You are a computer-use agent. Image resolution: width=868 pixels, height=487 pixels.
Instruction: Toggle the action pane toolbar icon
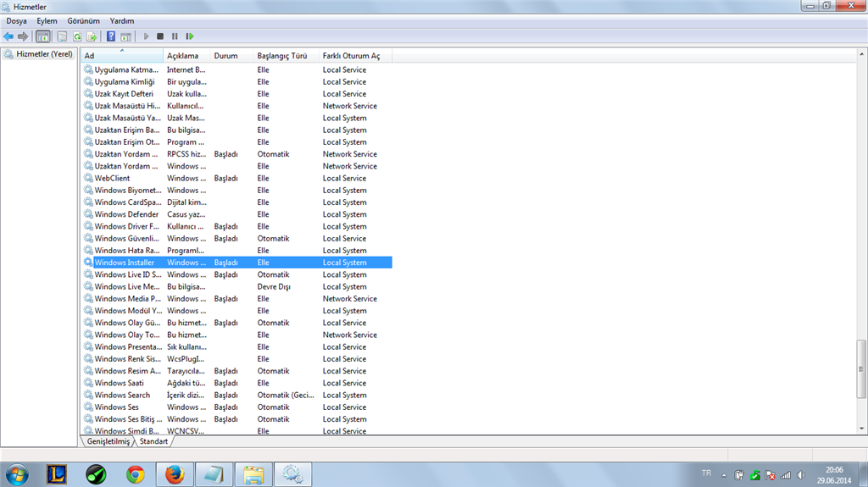(x=126, y=36)
